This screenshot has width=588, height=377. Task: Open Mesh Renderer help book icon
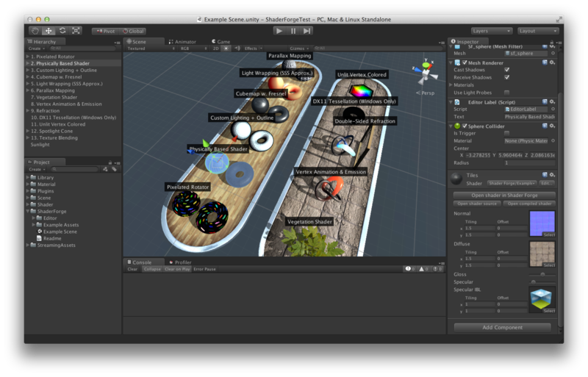click(x=545, y=62)
